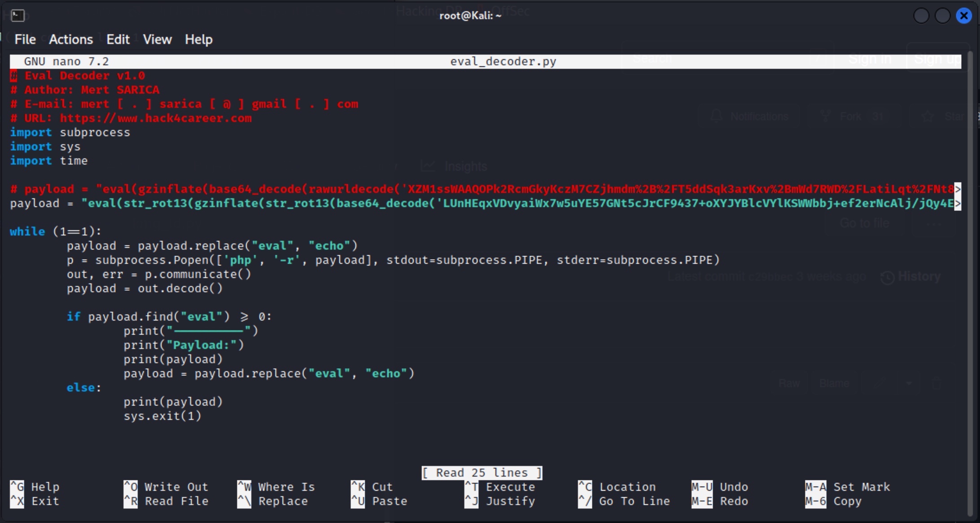Place cursor on 'import sys' line

tap(45, 147)
